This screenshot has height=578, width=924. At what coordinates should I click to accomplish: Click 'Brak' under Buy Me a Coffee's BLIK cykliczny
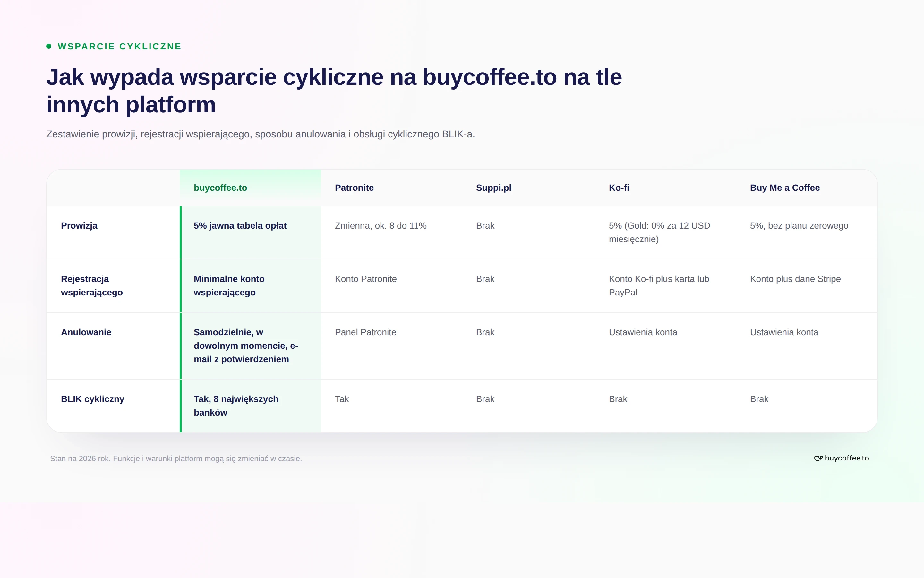tap(759, 399)
